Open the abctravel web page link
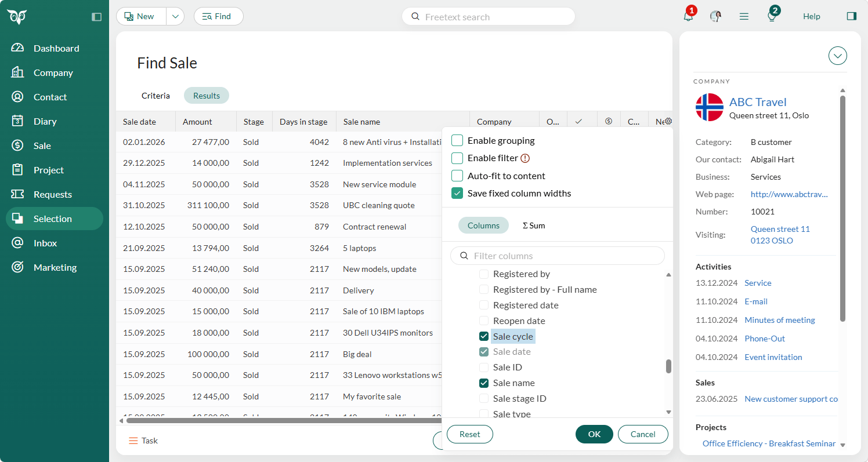 (x=789, y=194)
